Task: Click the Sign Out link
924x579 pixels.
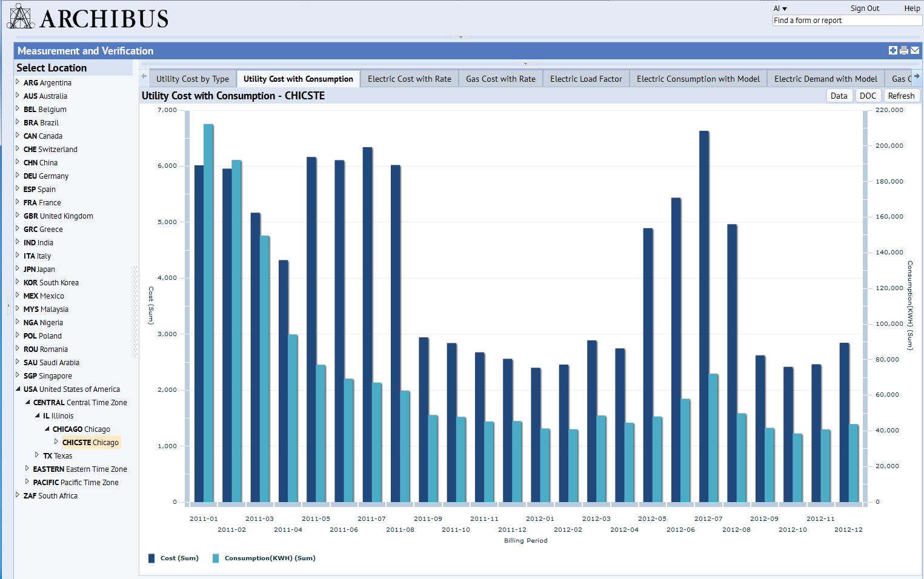Action: [864, 8]
